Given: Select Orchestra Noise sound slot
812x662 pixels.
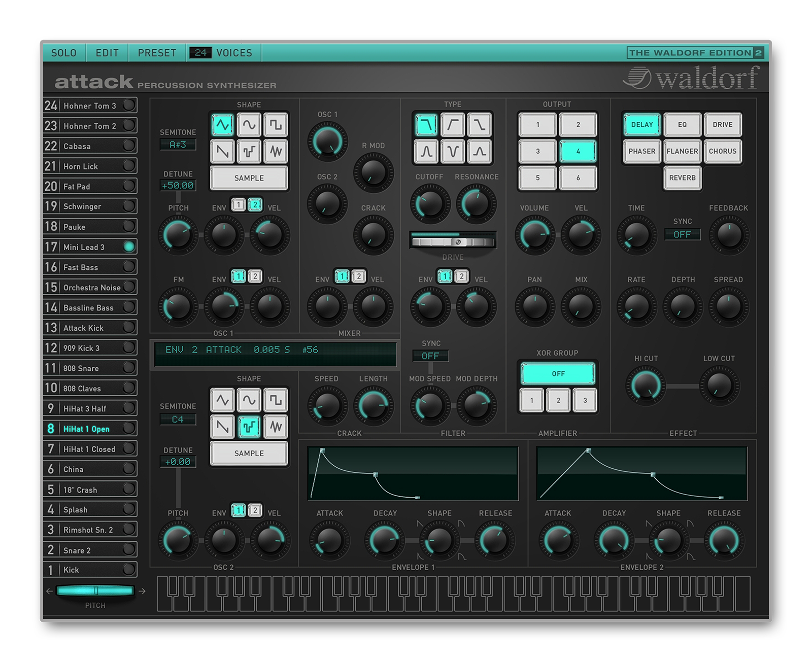Looking at the screenshot, I should (x=90, y=287).
